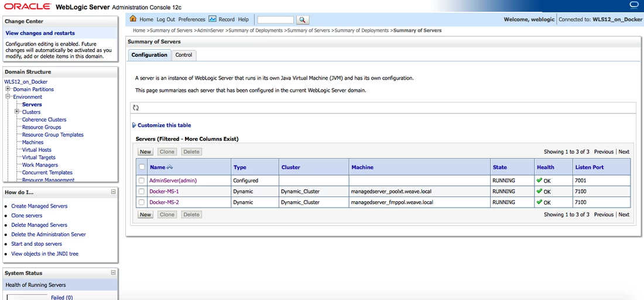This screenshot has width=644, height=300.
Task: Select Coherence Clusters in the tree
Action: [44, 119]
